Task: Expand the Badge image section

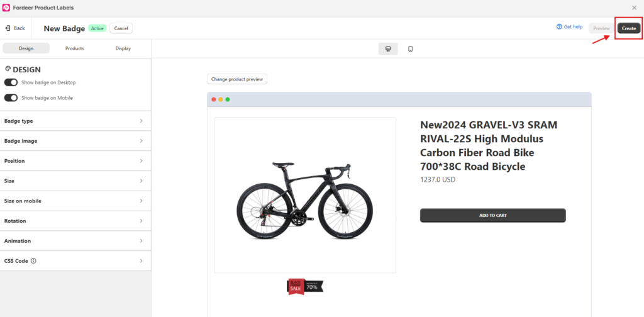Action: point(75,141)
